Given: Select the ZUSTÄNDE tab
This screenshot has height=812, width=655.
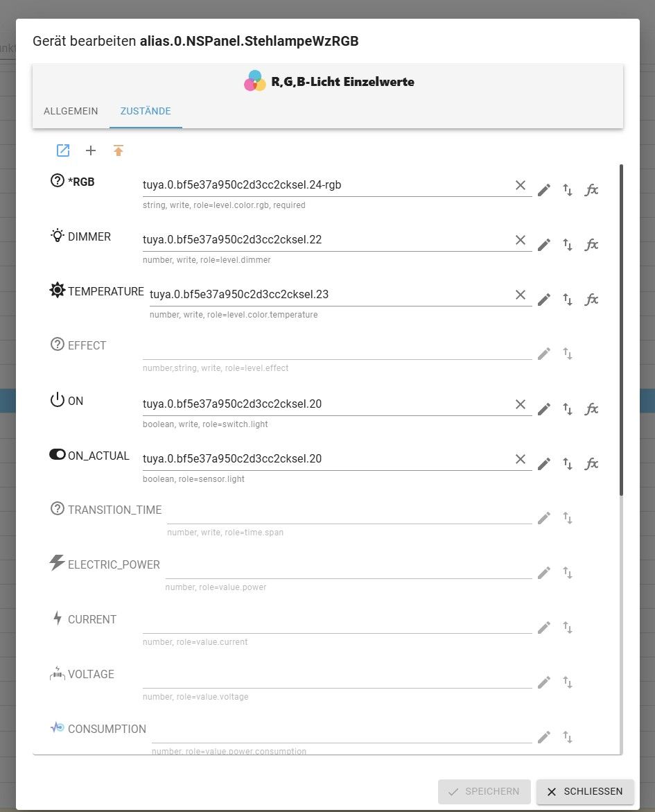Looking at the screenshot, I should coord(146,111).
